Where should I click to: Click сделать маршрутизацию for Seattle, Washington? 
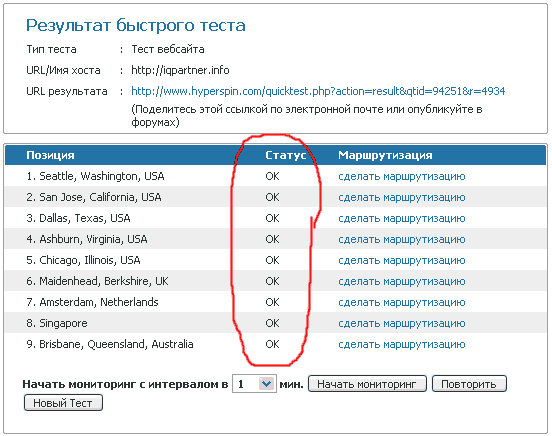click(x=402, y=176)
